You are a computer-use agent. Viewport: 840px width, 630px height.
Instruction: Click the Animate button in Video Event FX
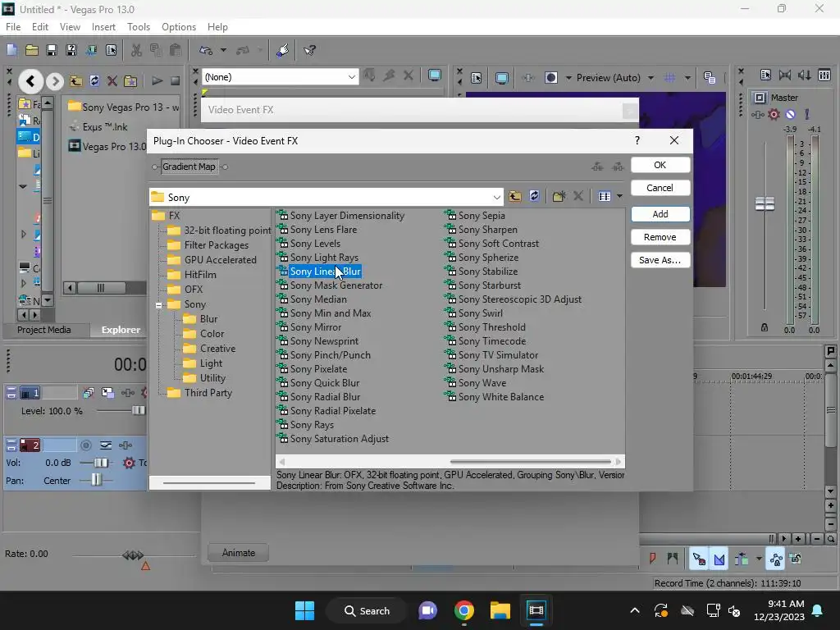[x=239, y=552]
